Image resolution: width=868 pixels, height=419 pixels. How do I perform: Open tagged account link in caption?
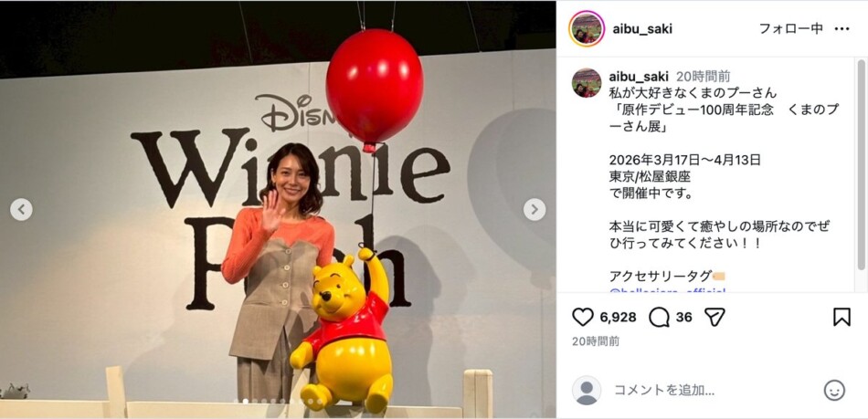667,289
